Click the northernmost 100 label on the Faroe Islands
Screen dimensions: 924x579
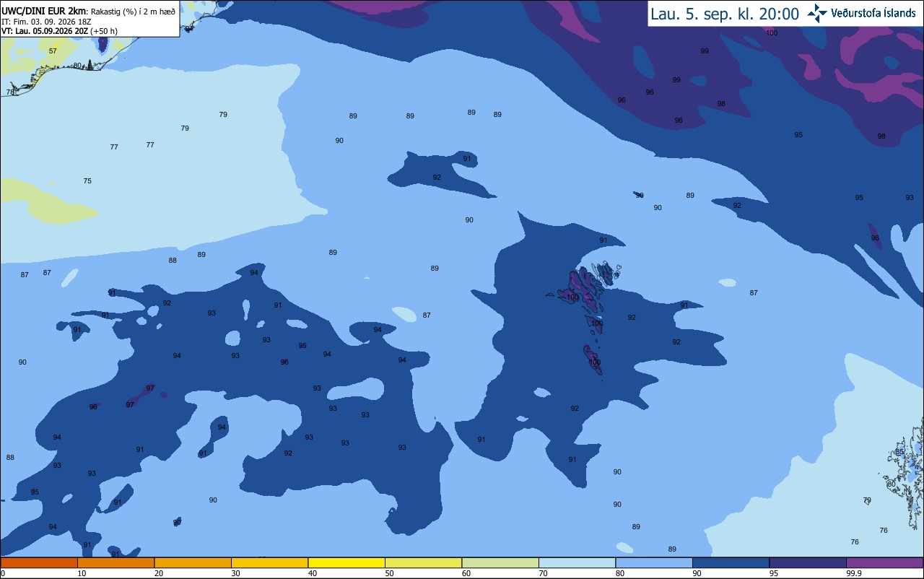[x=573, y=297]
